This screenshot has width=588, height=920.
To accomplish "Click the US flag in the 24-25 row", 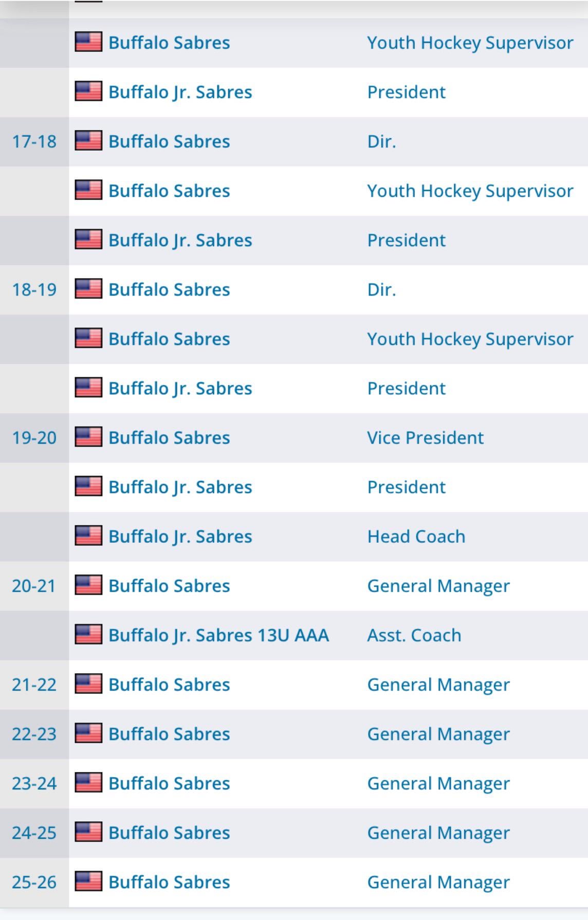I will click(x=88, y=832).
